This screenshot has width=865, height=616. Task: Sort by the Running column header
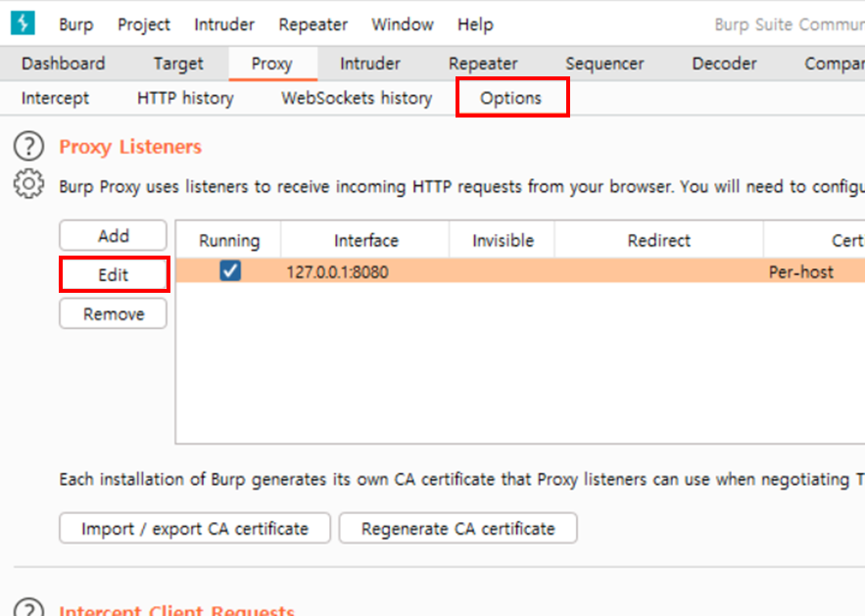(229, 241)
